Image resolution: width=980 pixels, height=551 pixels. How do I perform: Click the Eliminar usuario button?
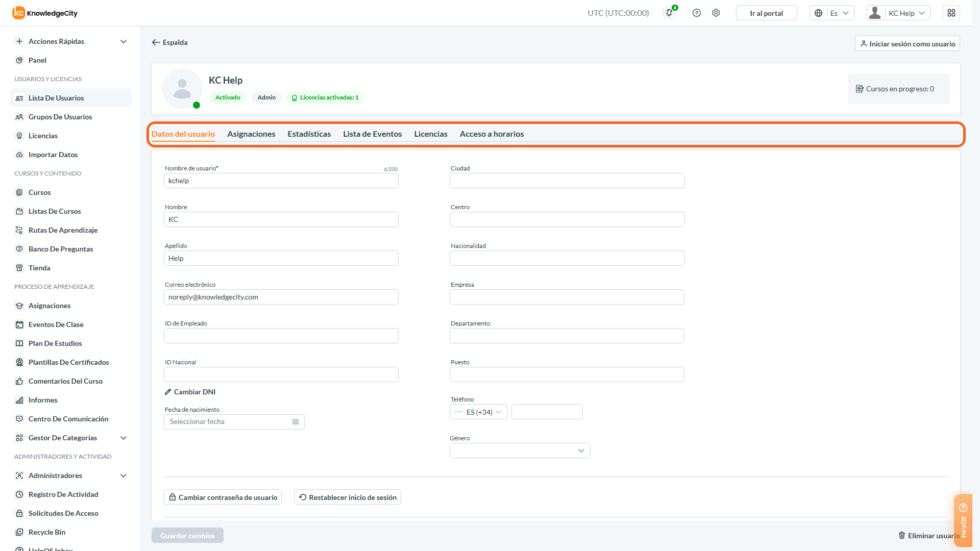pos(929,535)
